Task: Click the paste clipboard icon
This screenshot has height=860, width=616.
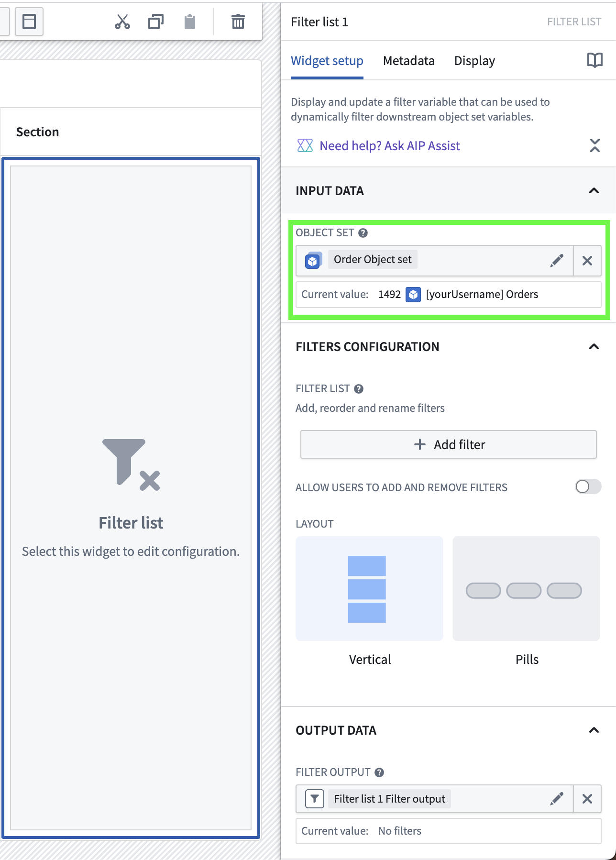Action: 190,22
